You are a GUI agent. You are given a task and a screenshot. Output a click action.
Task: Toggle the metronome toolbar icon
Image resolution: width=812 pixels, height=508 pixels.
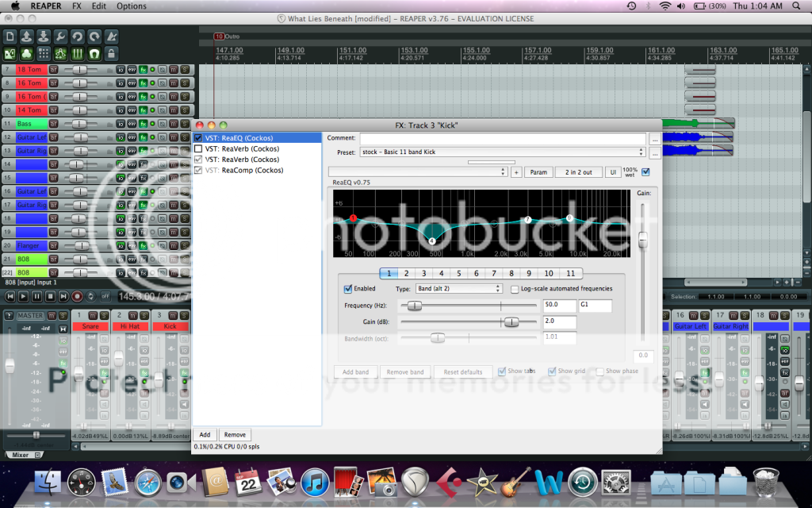click(111, 37)
